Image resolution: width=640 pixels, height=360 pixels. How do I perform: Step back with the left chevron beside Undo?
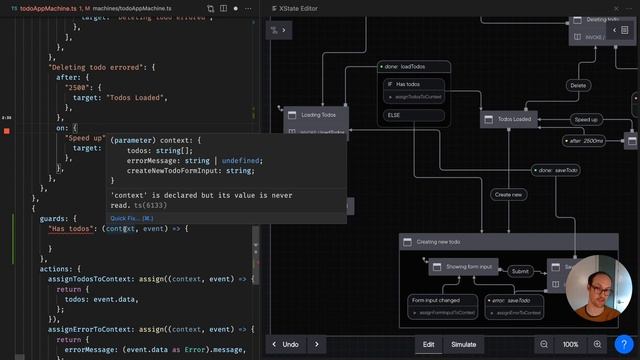(x=274, y=344)
